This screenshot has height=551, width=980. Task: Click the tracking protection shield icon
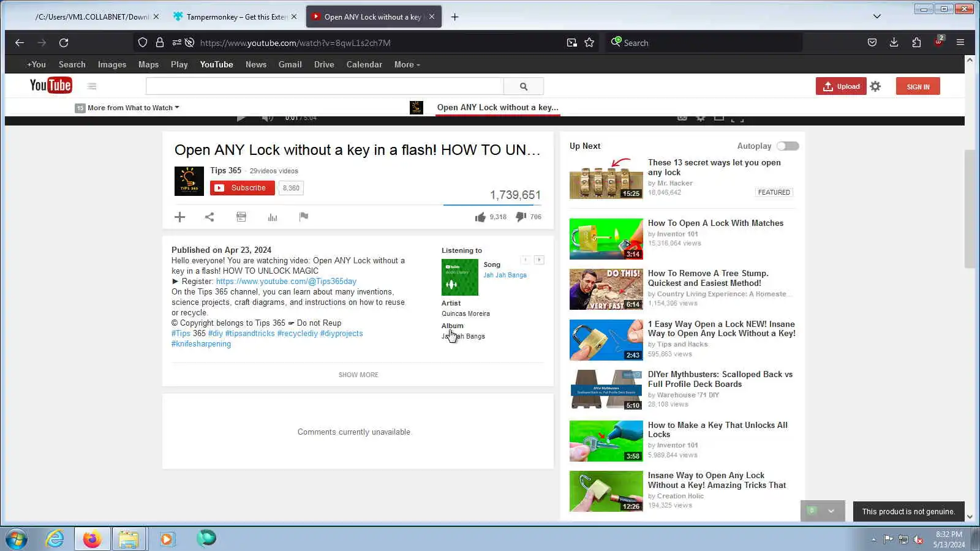(143, 43)
